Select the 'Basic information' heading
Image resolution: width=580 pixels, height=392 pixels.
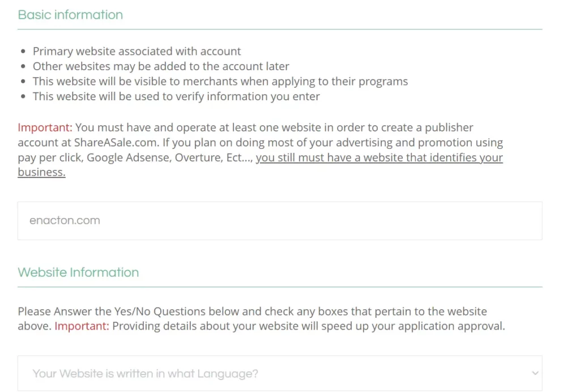(x=70, y=15)
